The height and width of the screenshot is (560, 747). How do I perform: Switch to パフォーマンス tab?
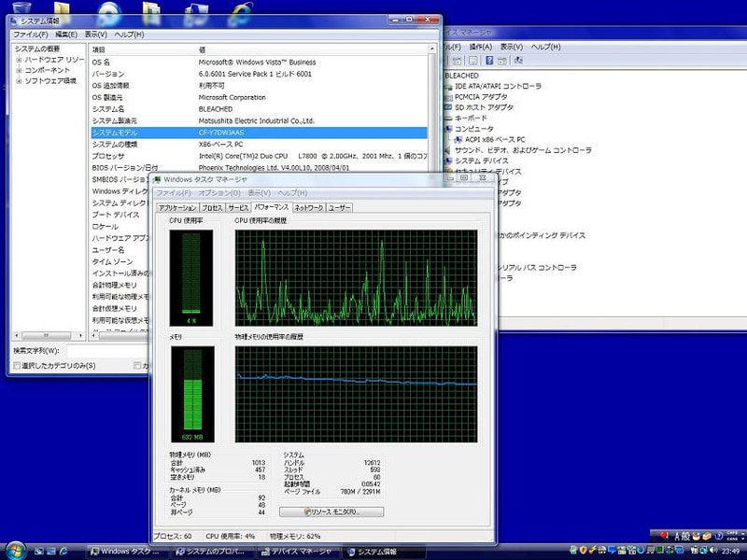[x=271, y=206]
